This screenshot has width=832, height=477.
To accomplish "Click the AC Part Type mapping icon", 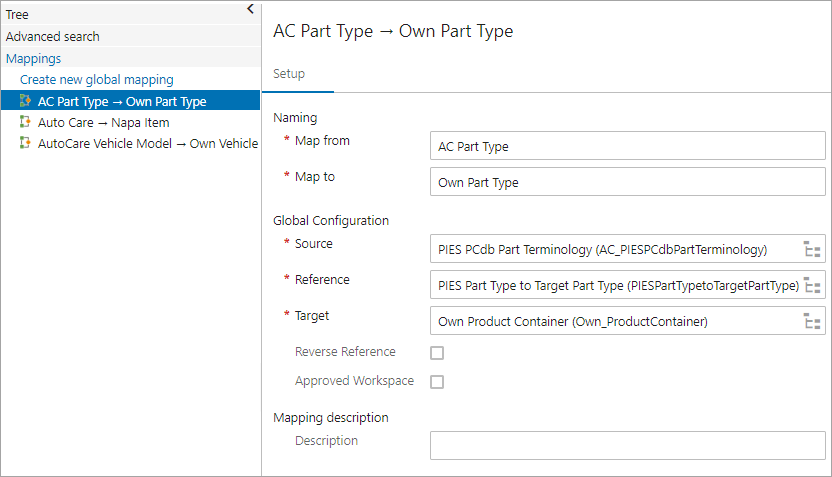I will point(25,100).
